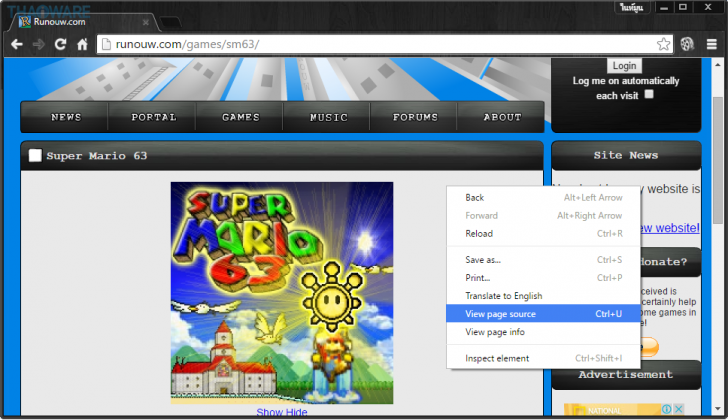Viewport: 728px width, 420px height.
Task: Choose View page info from the context menu
Action: (x=543, y=332)
